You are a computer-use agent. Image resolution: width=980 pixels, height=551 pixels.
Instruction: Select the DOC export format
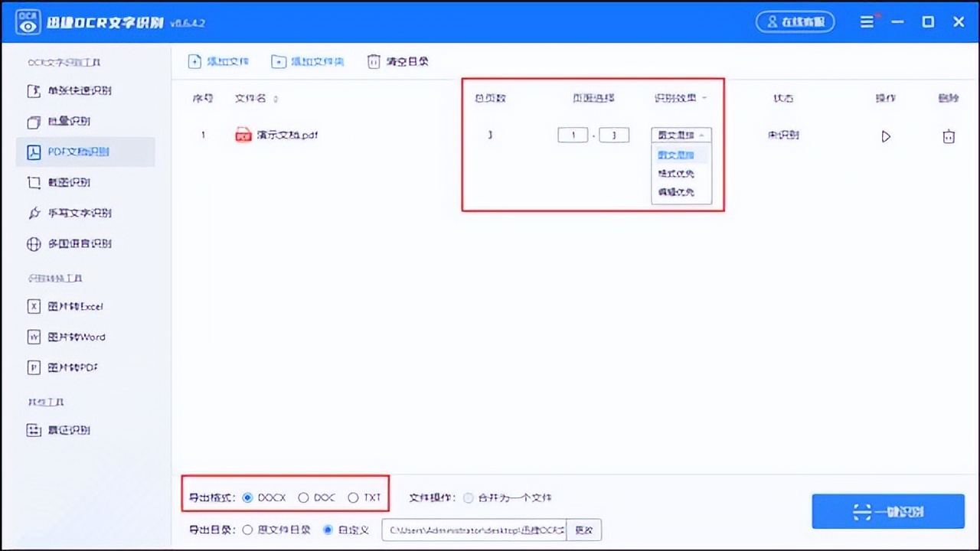pyautogui.click(x=303, y=497)
